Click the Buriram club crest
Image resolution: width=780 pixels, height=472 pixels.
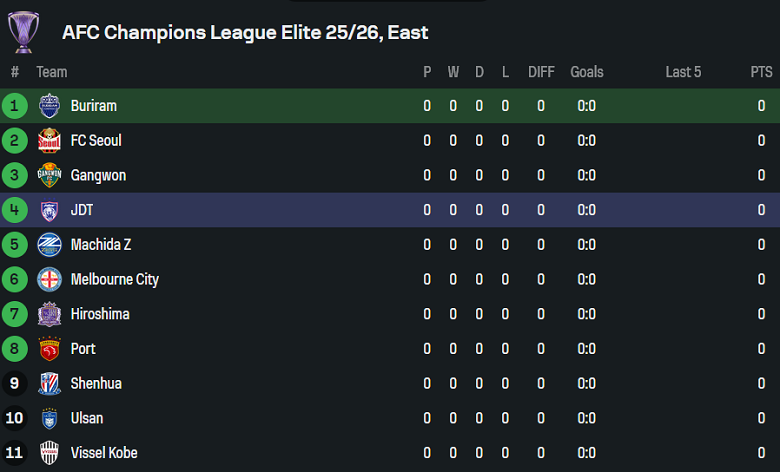pyautogui.click(x=49, y=106)
